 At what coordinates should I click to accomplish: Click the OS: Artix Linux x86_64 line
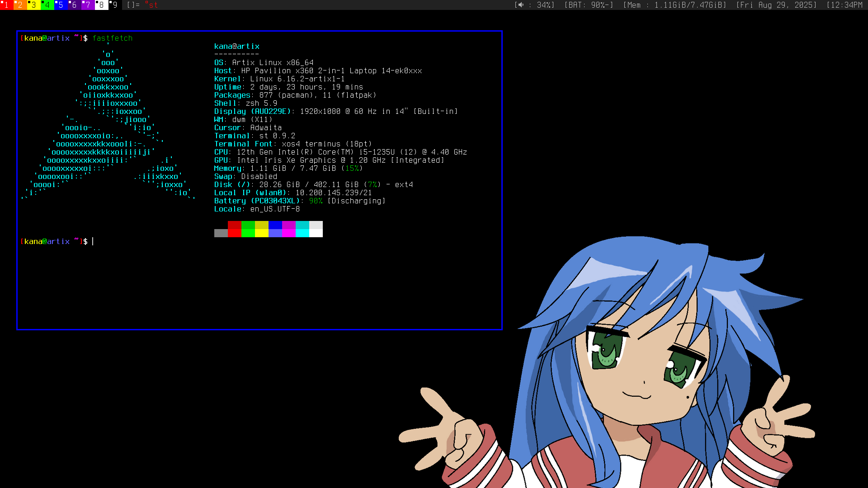[264, 63]
